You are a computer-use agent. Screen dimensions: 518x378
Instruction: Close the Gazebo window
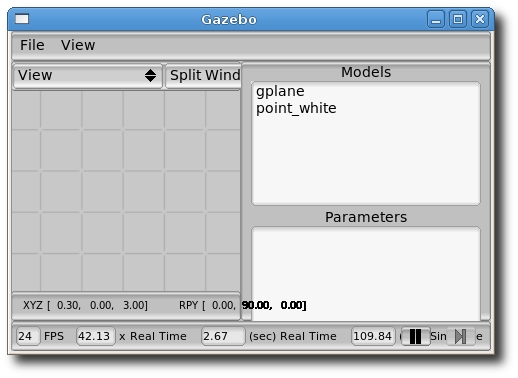tap(480, 19)
